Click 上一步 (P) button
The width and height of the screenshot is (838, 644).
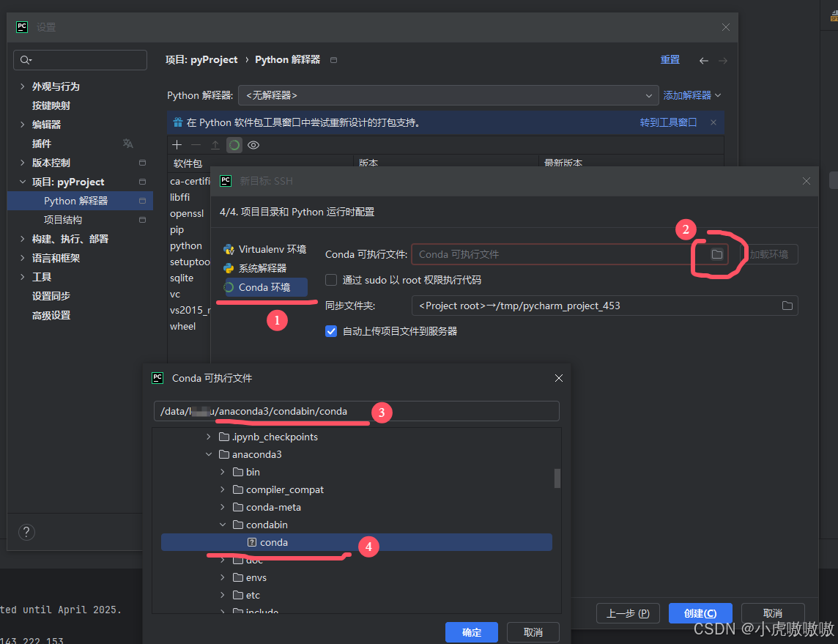pyautogui.click(x=628, y=613)
